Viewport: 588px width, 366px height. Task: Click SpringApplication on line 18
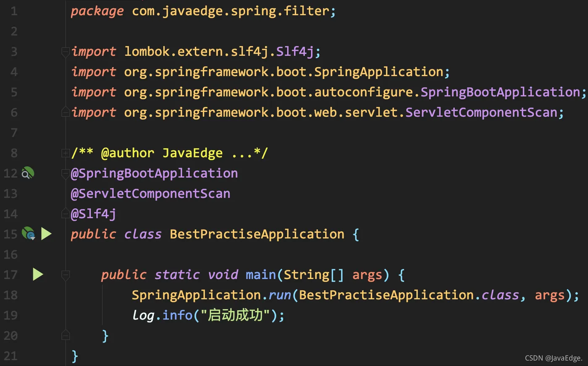pyautogui.click(x=196, y=295)
